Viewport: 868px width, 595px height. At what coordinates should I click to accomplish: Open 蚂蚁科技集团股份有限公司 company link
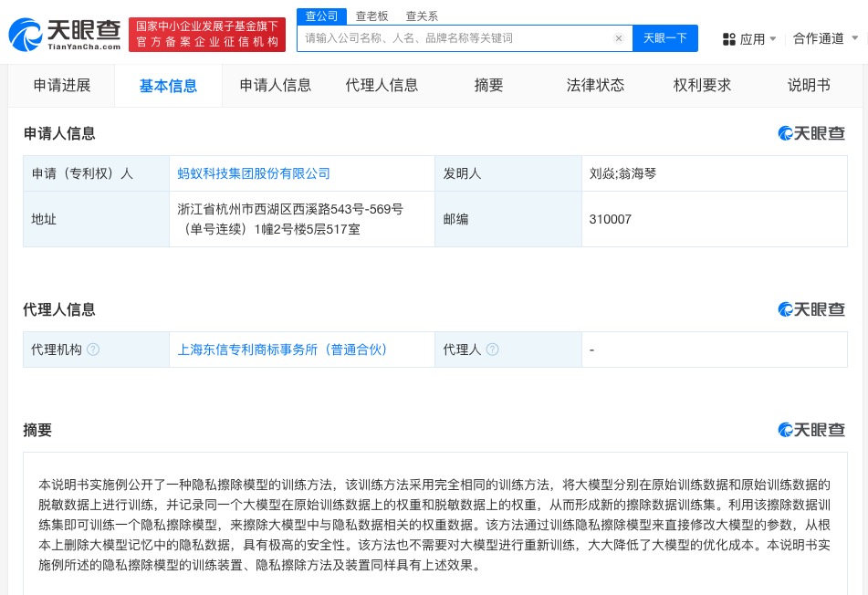[x=254, y=173]
